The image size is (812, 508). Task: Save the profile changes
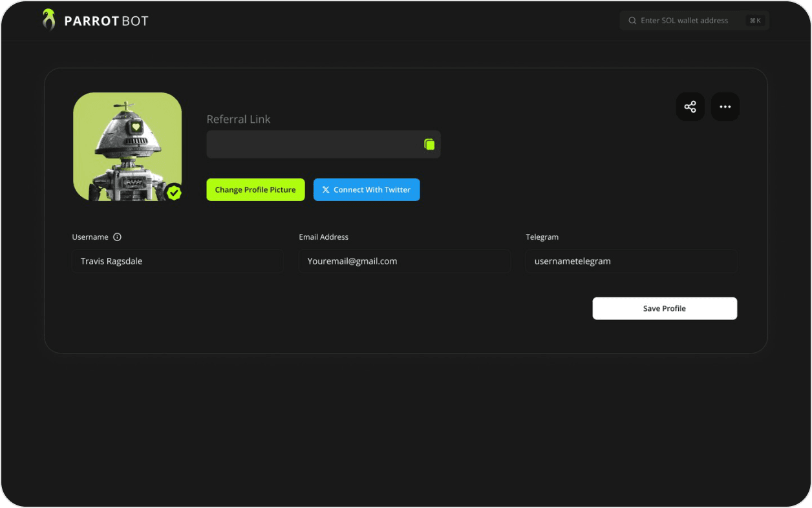pos(665,308)
